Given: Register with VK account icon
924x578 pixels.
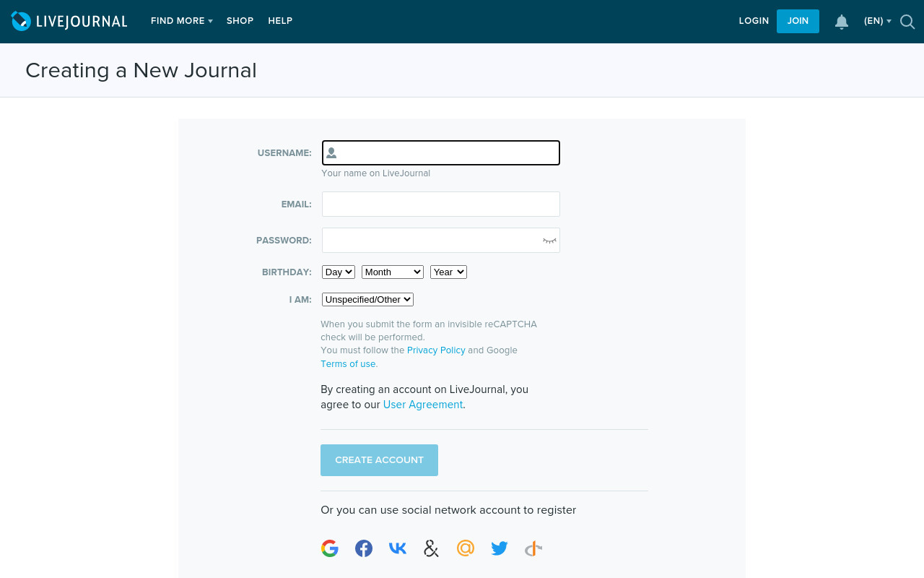Looking at the screenshot, I should pos(398,548).
